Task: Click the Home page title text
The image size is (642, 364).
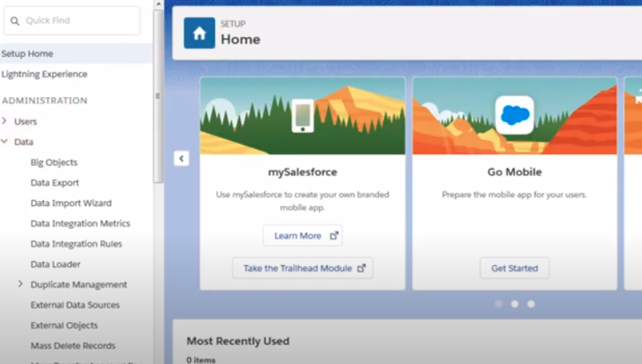Action: click(x=241, y=40)
